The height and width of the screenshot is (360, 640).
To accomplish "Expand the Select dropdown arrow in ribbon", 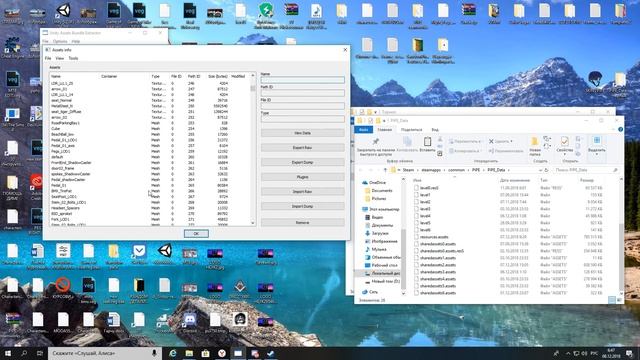I will [596, 155].
